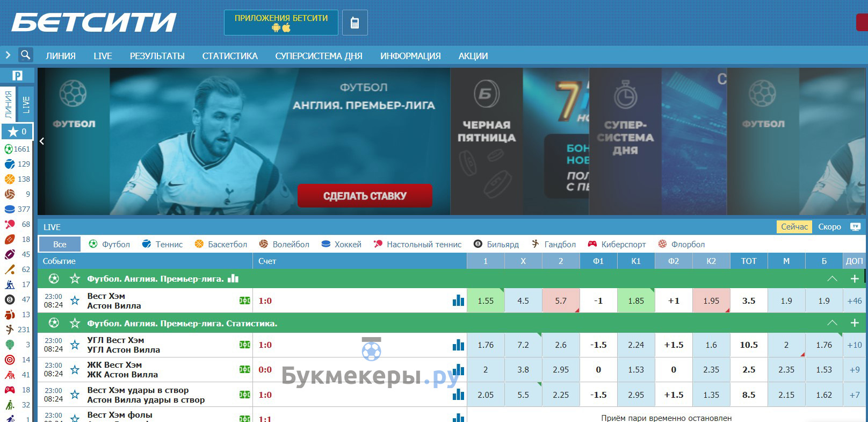Image resolution: width=868 pixels, height=422 pixels.
Task: Open the Черная пятница banner
Action: click(486, 141)
